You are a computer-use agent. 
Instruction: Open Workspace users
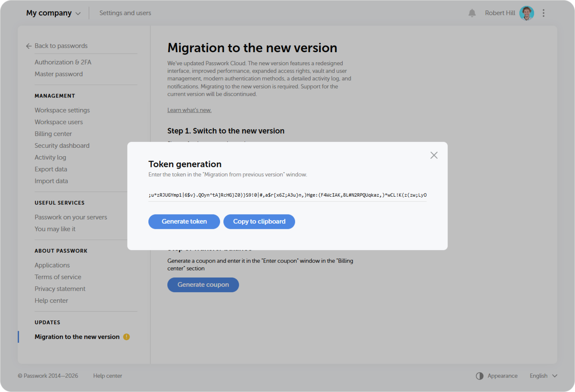[59, 122]
